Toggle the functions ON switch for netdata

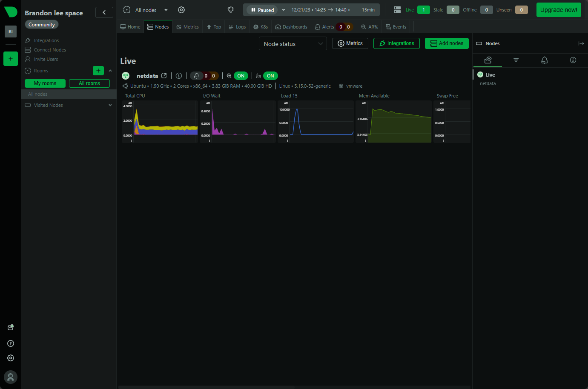[x=270, y=76]
